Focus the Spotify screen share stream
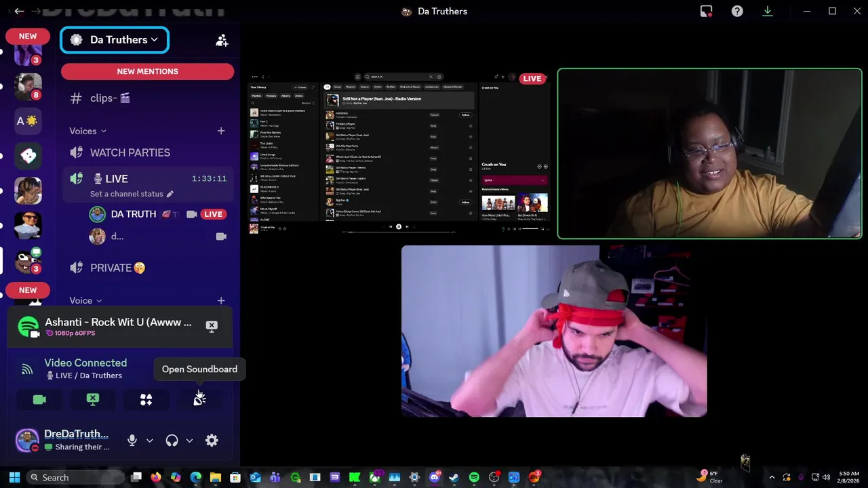This screenshot has width=868, height=488. click(399, 153)
